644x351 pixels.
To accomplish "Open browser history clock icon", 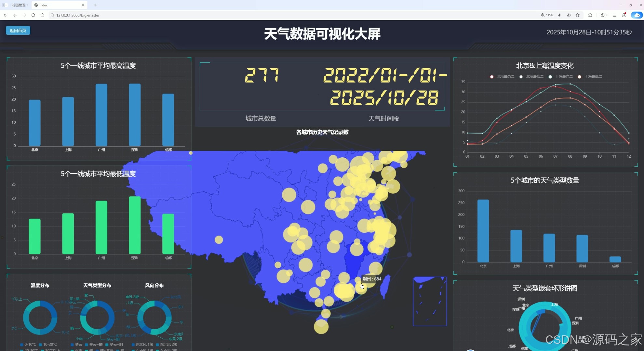I will pyautogui.click(x=602, y=15).
